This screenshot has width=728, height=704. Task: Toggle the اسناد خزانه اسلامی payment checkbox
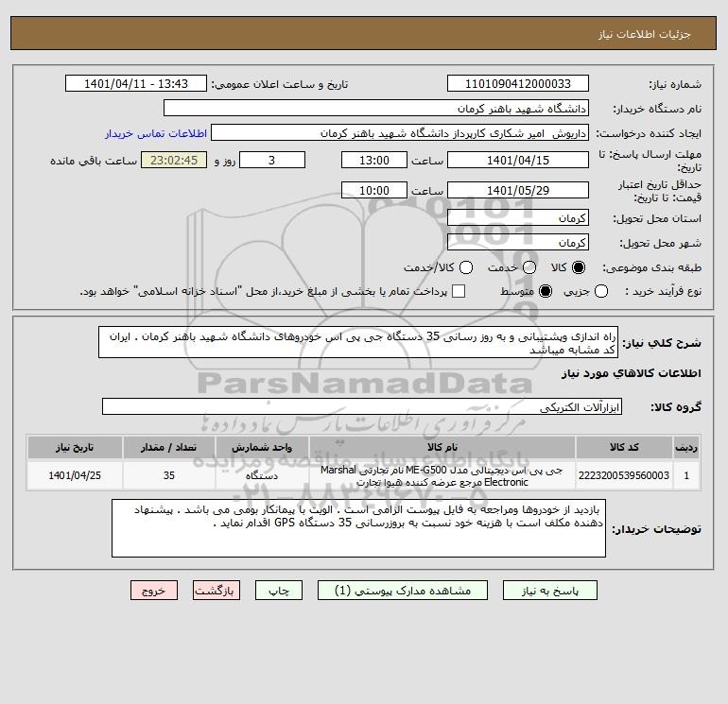[x=459, y=291]
